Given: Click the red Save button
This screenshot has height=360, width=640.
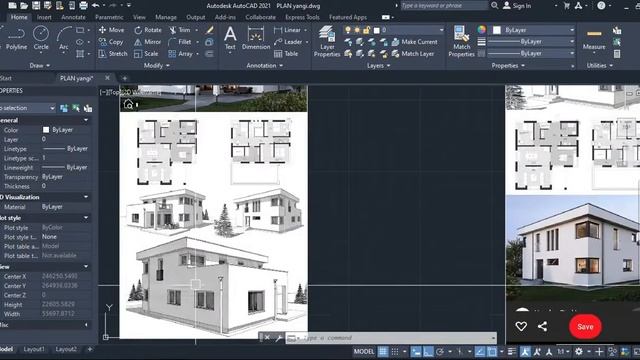Looking at the screenshot, I should click(x=585, y=327).
